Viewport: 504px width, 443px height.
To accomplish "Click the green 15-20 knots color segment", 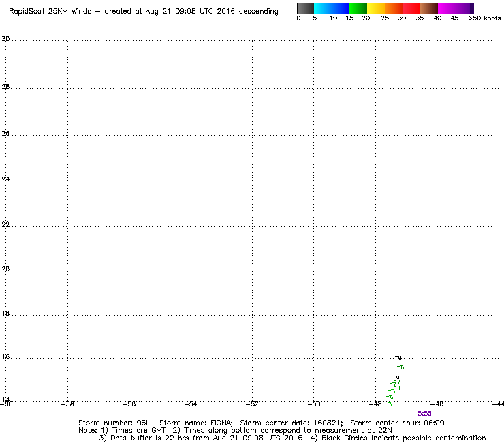I will tap(358, 8).
